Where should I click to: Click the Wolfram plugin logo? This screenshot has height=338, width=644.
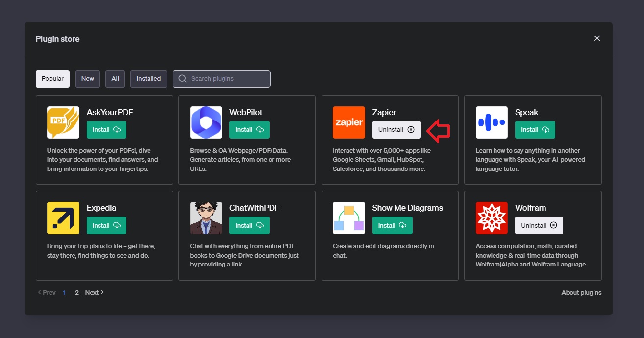tap(492, 218)
